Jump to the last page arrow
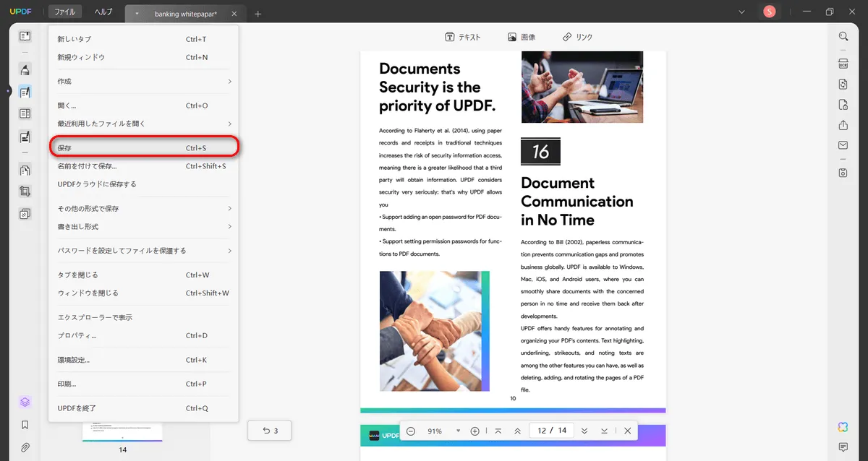Screen dimensions: 868x461 [x=604, y=431]
